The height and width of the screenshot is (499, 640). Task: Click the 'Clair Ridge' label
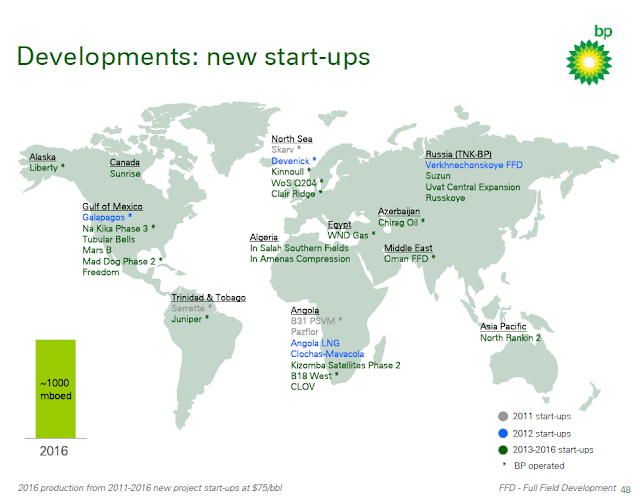293,194
